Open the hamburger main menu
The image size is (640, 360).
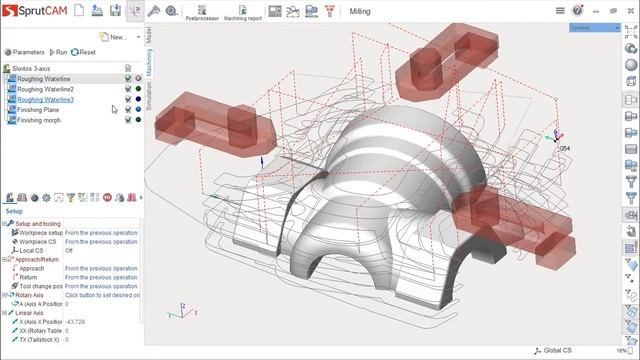560,11
